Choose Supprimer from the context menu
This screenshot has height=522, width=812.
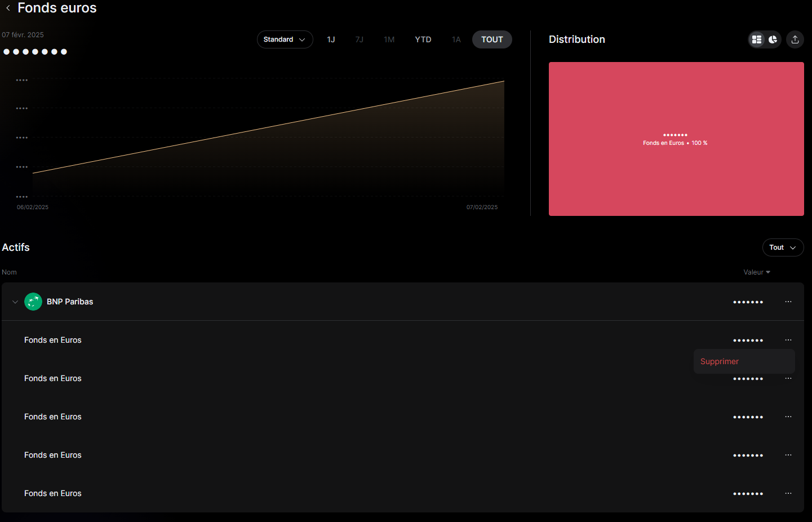(720, 361)
